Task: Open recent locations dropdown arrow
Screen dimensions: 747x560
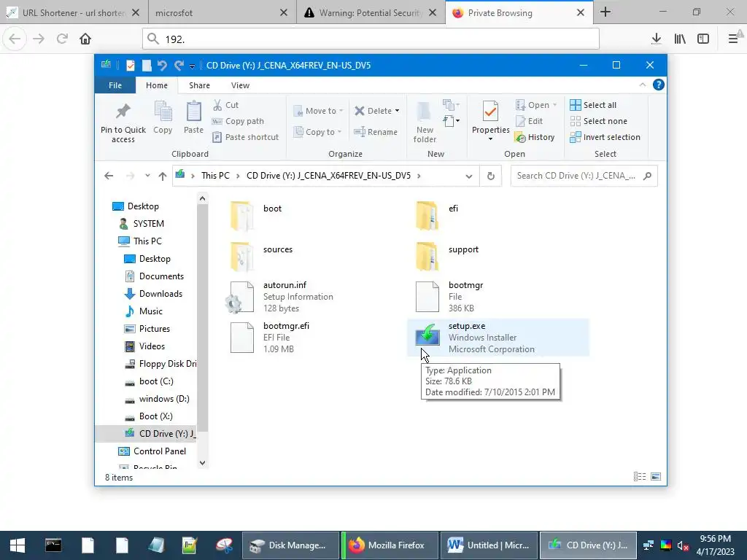Action: point(147,176)
